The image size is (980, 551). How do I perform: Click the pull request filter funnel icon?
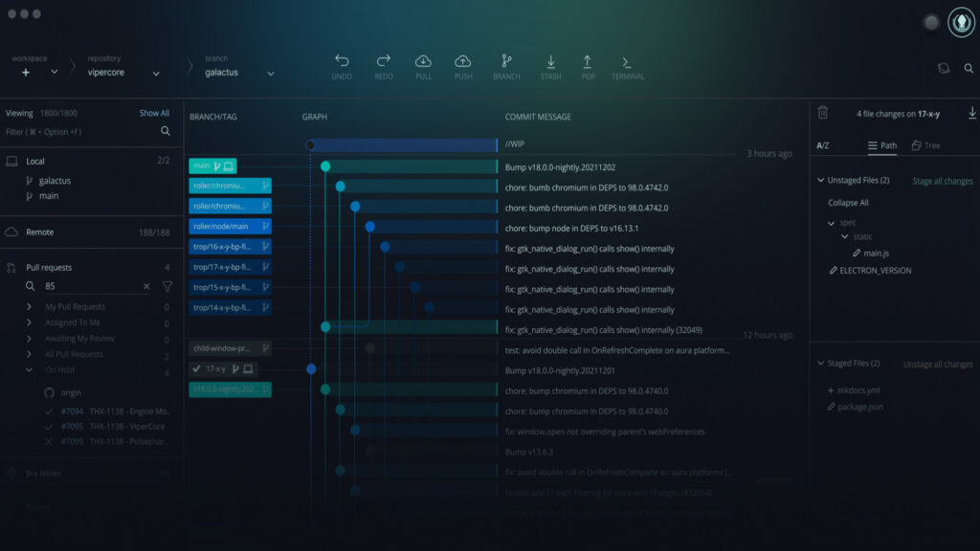click(x=167, y=286)
